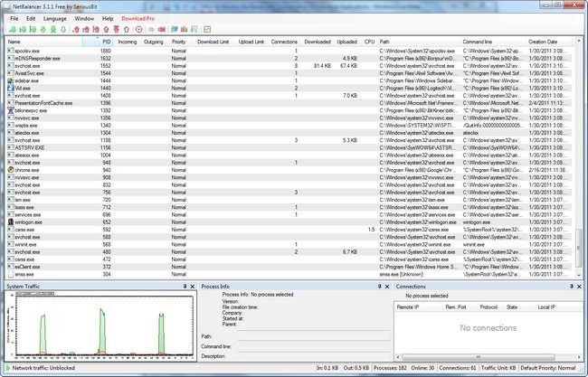Open the Edit menu
Screen dimensions: 588x377
click(31, 18)
